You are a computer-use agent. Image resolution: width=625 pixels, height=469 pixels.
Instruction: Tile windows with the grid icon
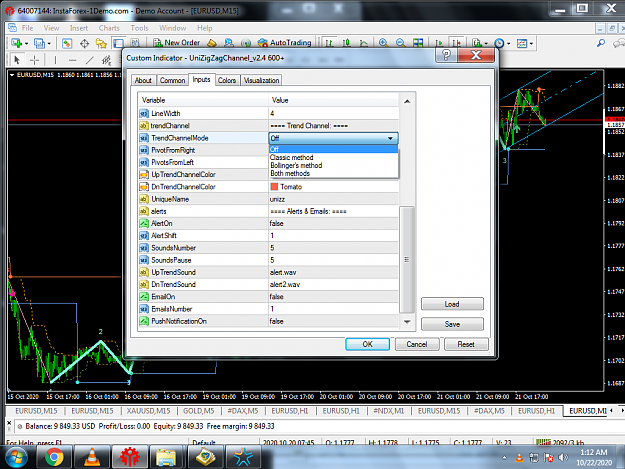tap(418, 43)
